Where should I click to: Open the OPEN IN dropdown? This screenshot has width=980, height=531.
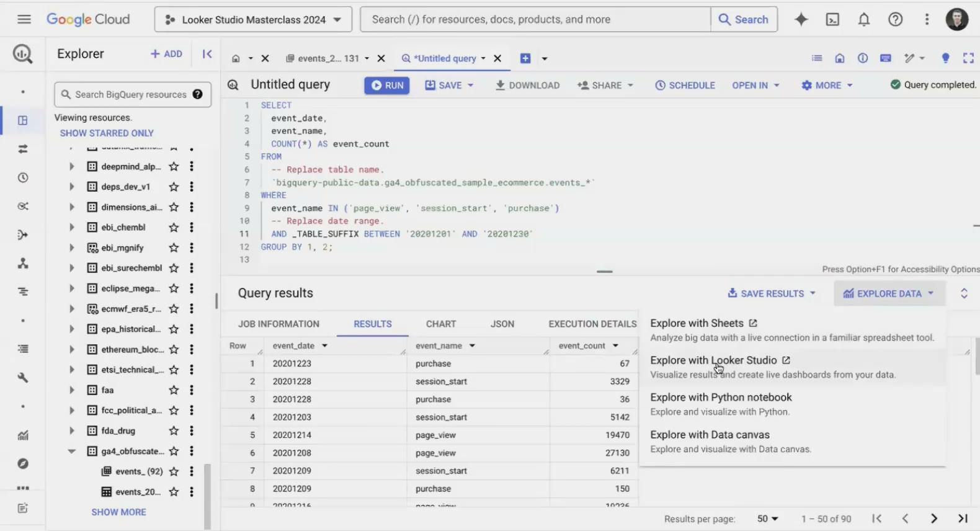pyautogui.click(x=755, y=85)
